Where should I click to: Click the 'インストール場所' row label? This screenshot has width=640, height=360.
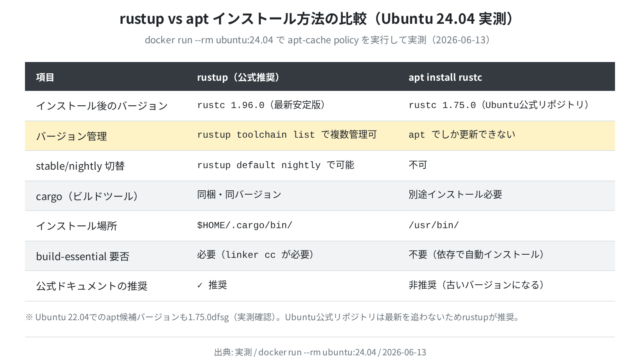tap(76, 226)
